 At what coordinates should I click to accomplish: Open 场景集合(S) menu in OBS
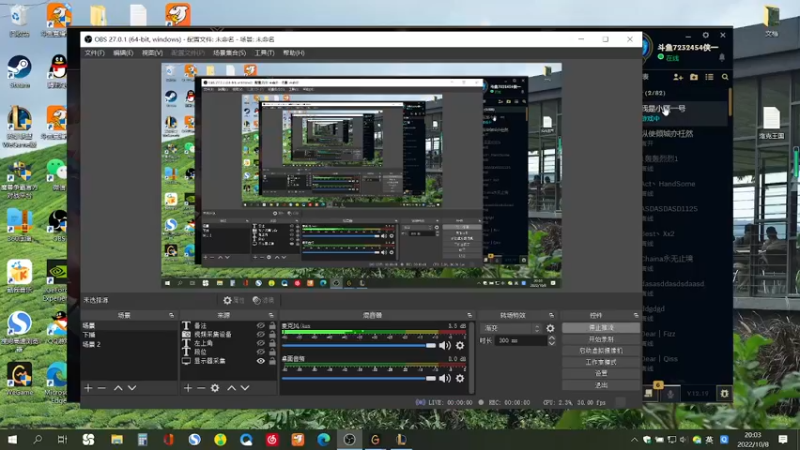(229, 53)
